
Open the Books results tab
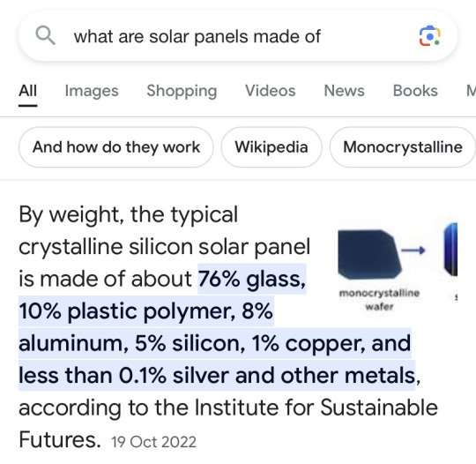tap(415, 91)
